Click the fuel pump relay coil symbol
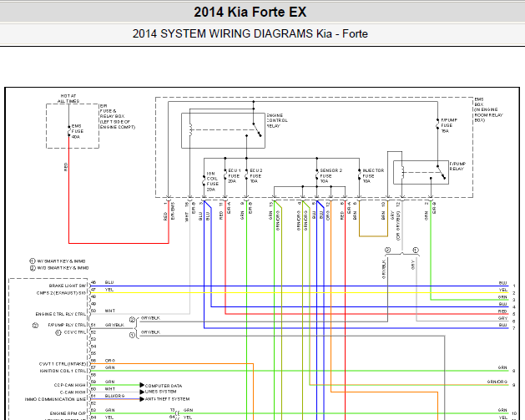The width and height of the screenshot is (525, 420). point(402,172)
